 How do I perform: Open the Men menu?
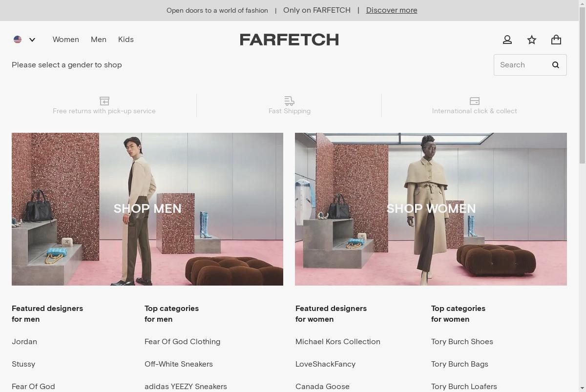99,40
